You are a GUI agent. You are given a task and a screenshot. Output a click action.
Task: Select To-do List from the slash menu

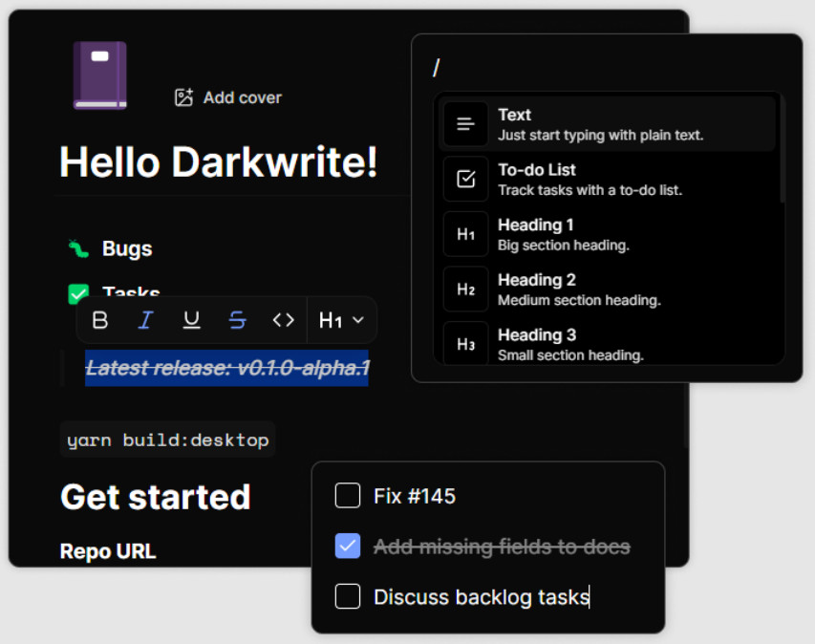tap(607, 179)
